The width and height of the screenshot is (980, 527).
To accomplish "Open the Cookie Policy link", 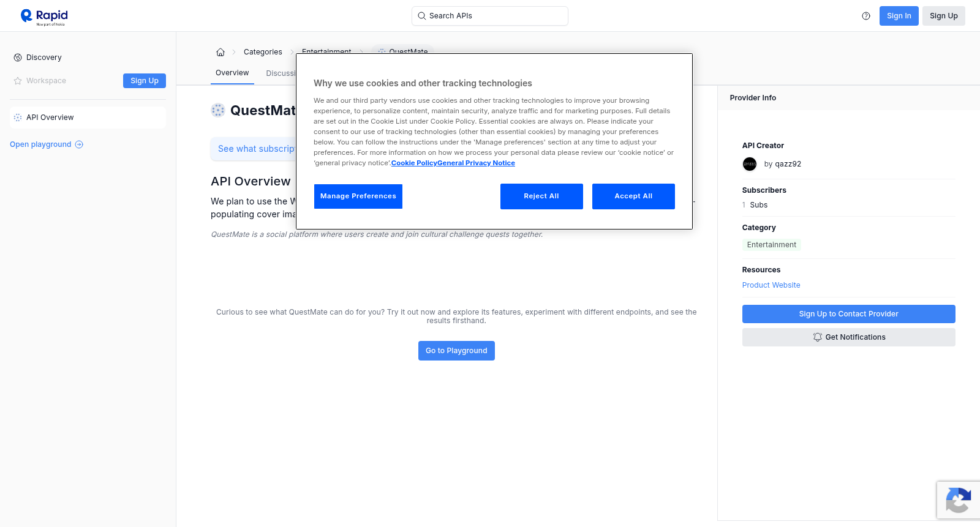I will coord(414,163).
